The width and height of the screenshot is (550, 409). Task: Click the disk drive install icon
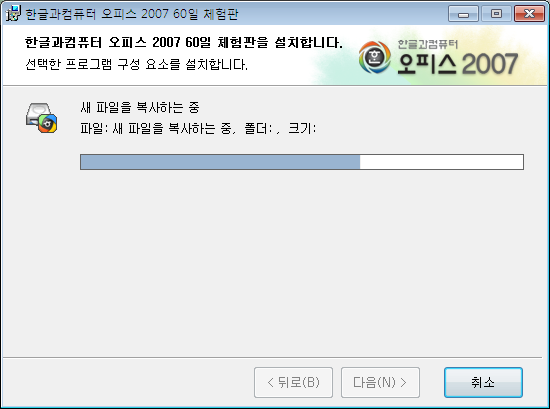pyautogui.click(x=41, y=118)
